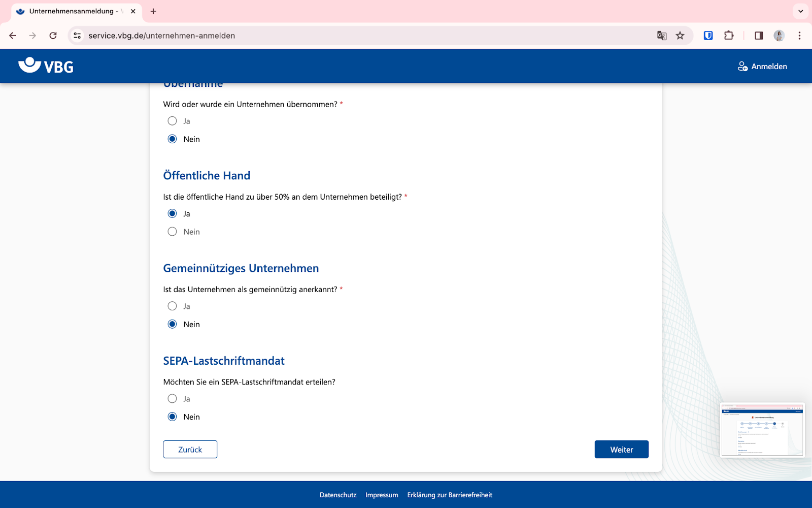Click 'Wird oder wurde ein Unternehmen übernommen?' text
812x508 pixels.
point(250,104)
